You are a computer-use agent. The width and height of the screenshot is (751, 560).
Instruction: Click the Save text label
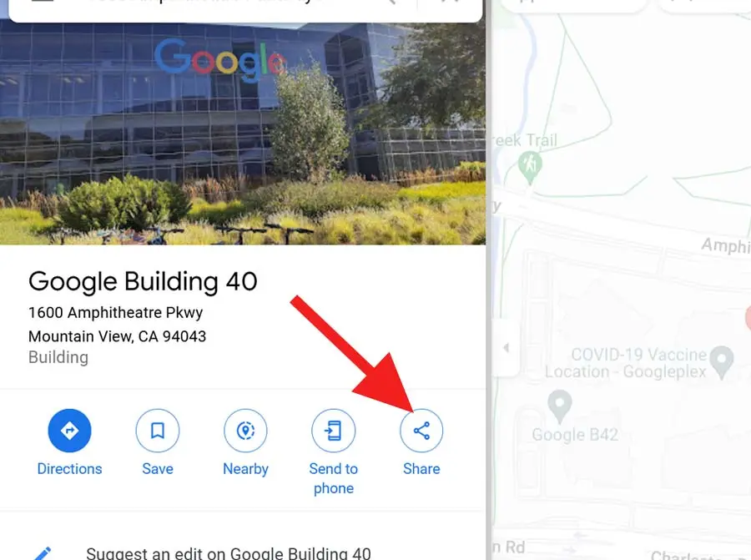point(158,468)
